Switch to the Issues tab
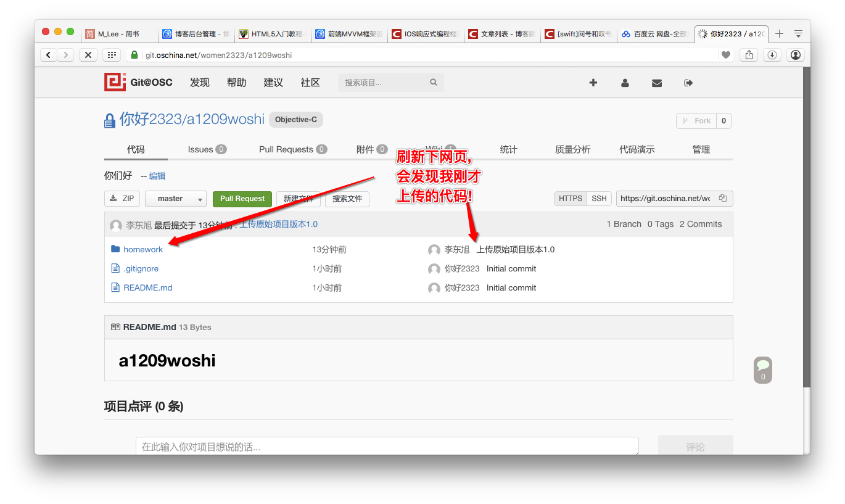The height and width of the screenshot is (504, 845). tap(207, 149)
